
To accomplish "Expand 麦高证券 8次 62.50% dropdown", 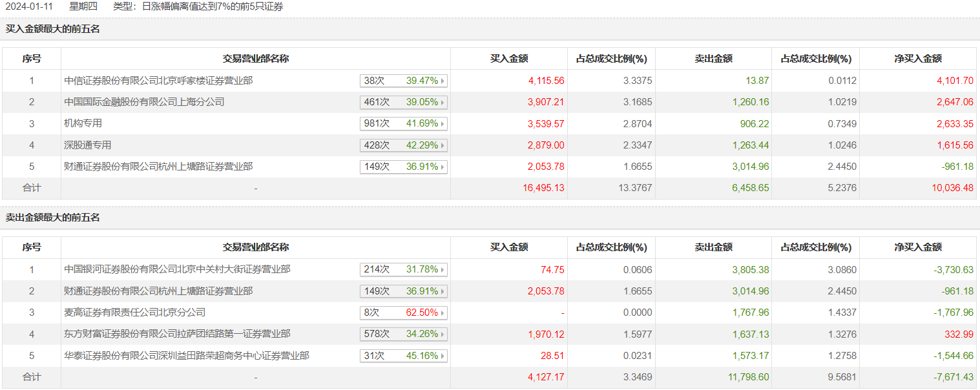I will click(403, 313).
